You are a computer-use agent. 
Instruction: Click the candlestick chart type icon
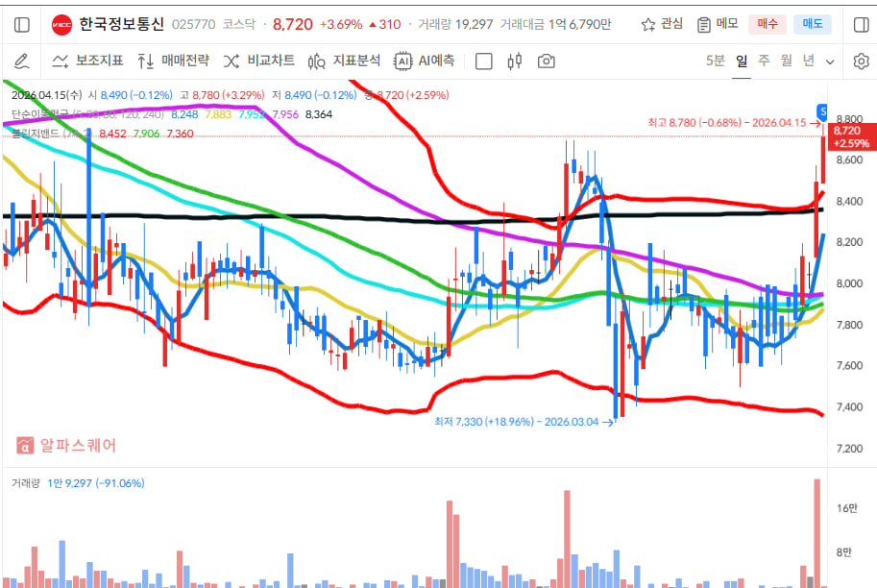[514, 61]
